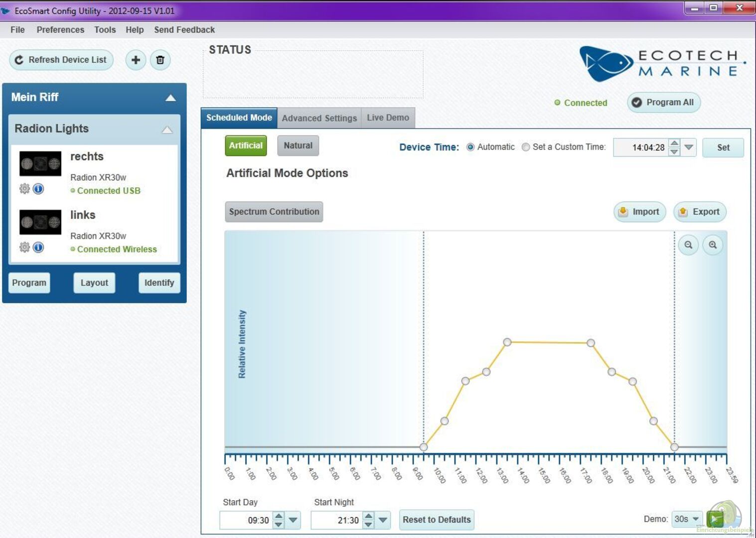
Task: Select Set a Custom Time option
Action: (526, 147)
